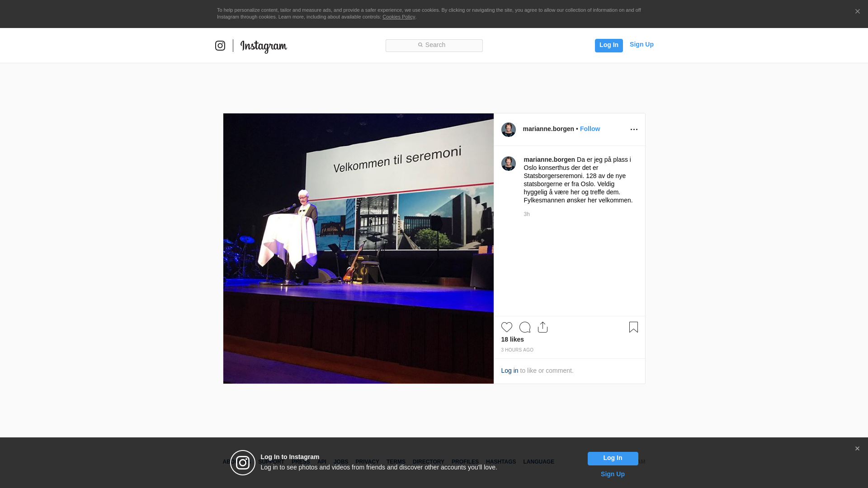Click Log in to like or comment
868x488 pixels.
(x=509, y=371)
